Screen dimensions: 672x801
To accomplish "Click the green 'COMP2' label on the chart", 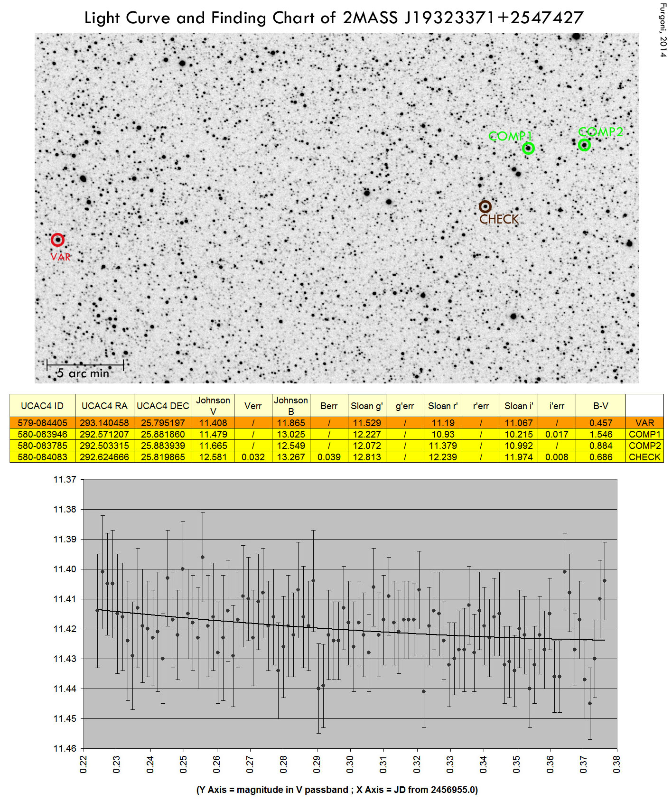I will (600, 132).
